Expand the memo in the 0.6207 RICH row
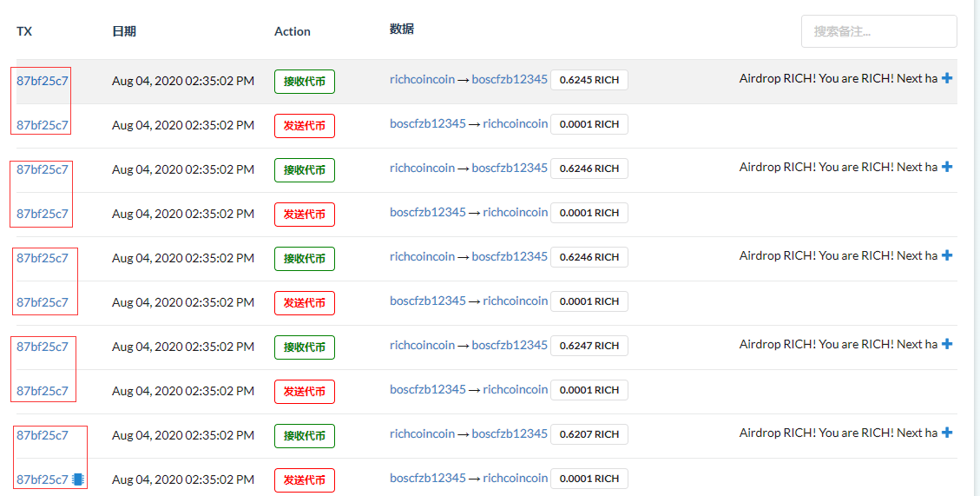 pos(947,433)
